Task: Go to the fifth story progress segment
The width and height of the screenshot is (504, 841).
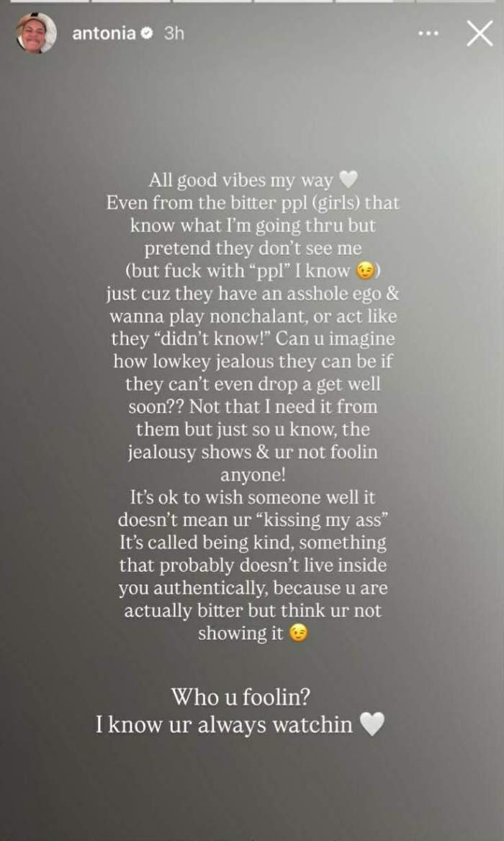Action: [x=374, y=1]
